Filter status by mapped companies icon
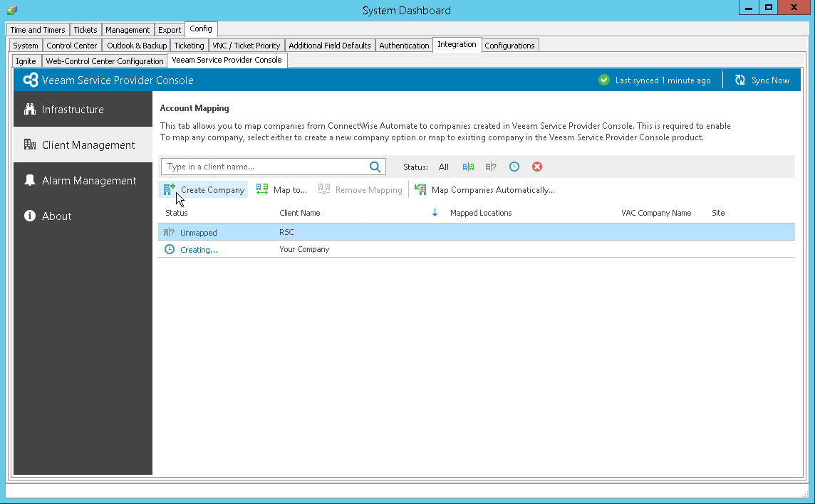This screenshot has height=504, width=815. click(468, 167)
